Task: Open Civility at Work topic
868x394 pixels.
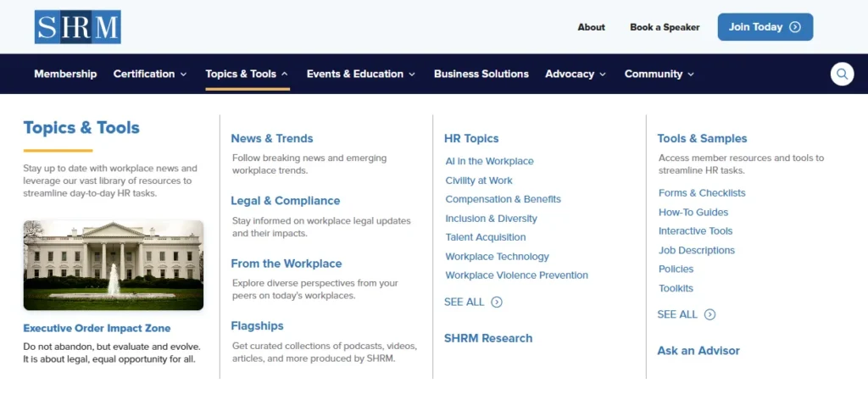Action: point(479,180)
